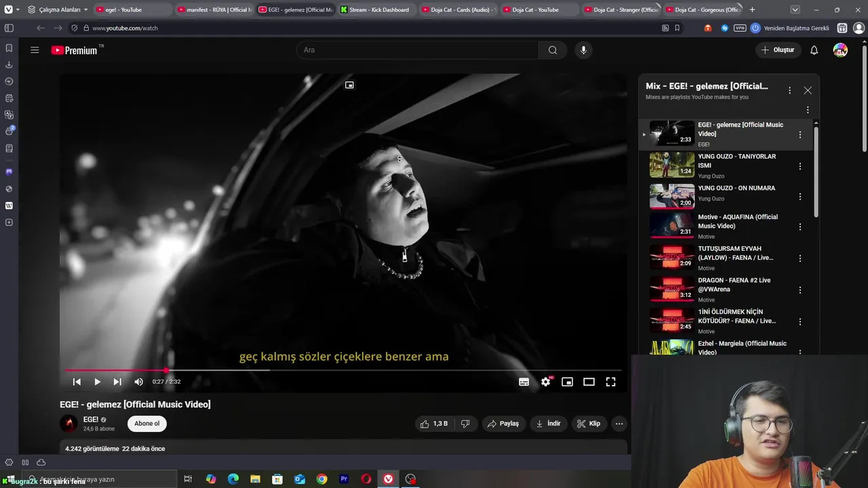Switch to the 'Doja Cat - Gorgeous' tab
The width and height of the screenshot is (868, 488).
703,9
